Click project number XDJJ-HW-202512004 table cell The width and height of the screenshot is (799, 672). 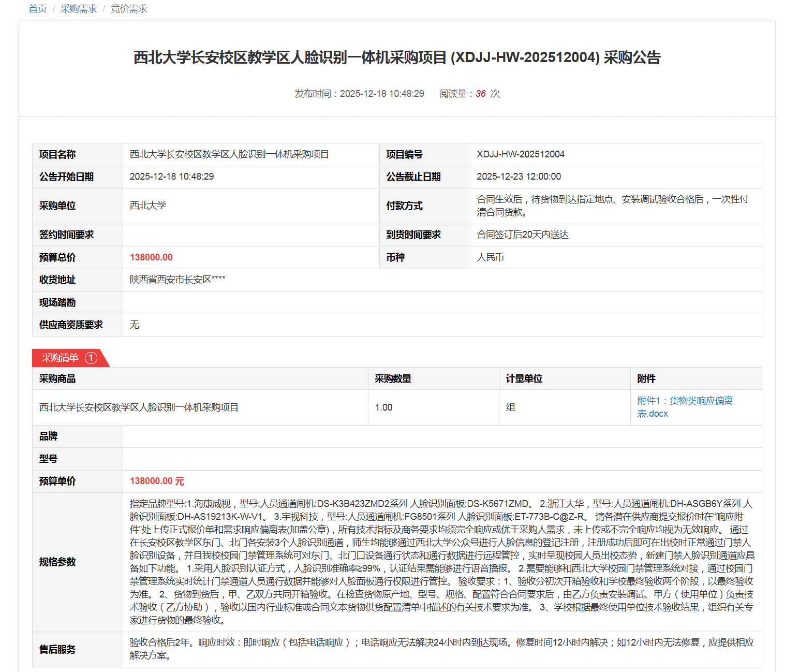tap(521, 154)
